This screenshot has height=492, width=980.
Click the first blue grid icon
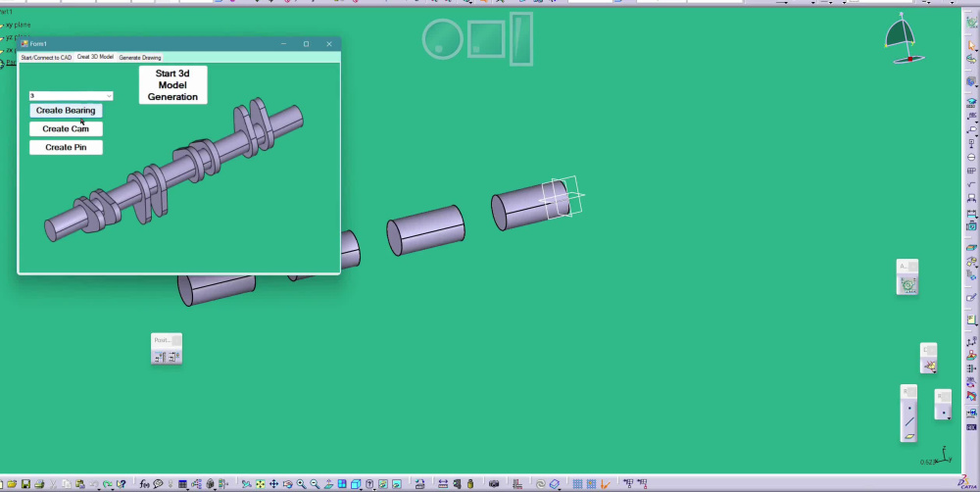pos(577,484)
